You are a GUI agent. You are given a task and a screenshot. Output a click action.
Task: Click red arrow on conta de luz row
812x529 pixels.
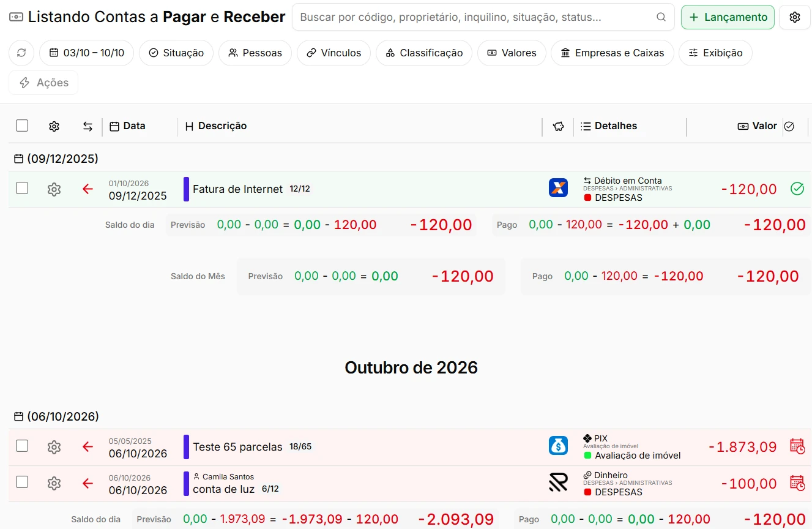pyautogui.click(x=88, y=483)
